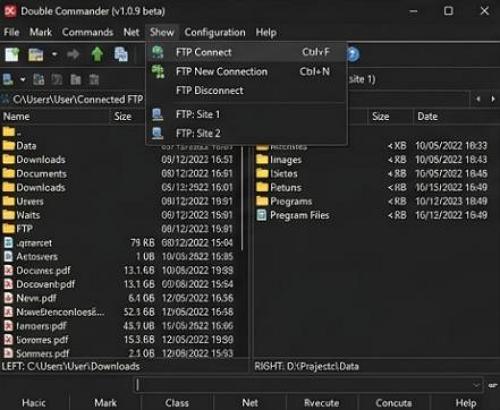This screenshot has width=500, height=410.
Task: Select the Data folder in left panel
Action: tap(26, 146)
